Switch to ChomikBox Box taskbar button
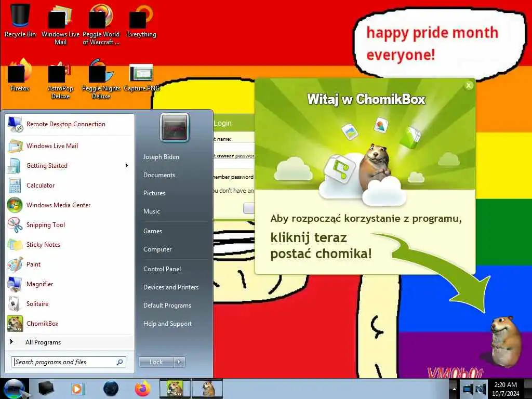Screen dimensions: 532x399 click(175, 389)
